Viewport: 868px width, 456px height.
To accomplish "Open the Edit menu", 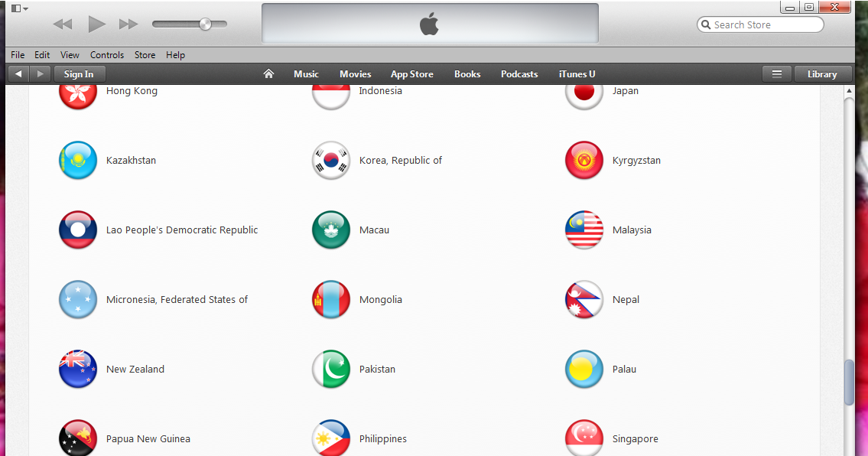I will [x=42, y=55].
